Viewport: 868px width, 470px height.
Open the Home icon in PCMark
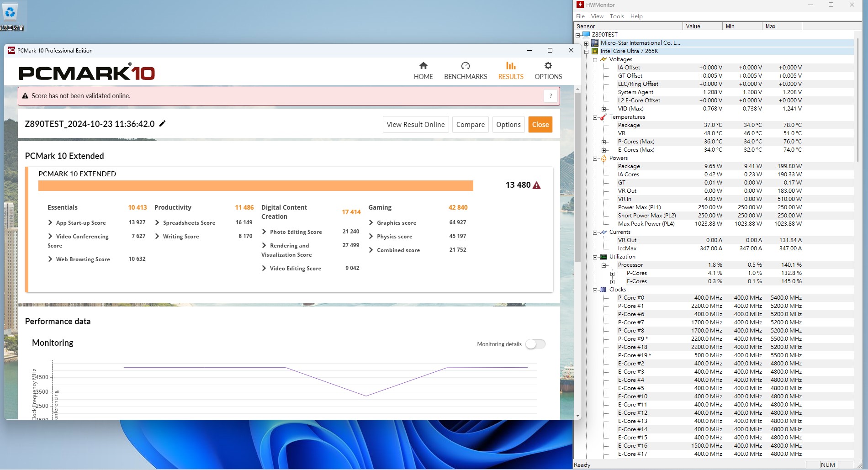(423, 66)
